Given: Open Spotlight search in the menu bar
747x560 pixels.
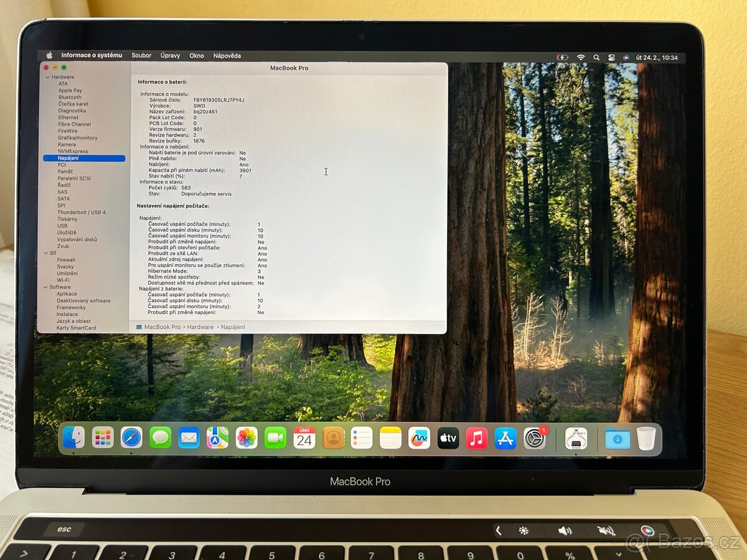Looking at the screenshot, I should click(596, 55).
